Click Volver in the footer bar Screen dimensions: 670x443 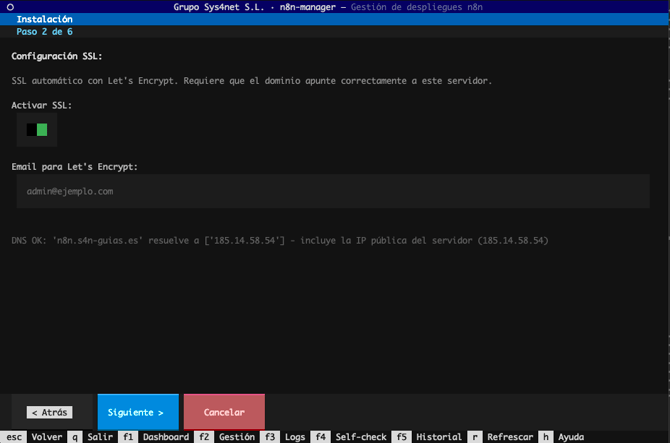[46, 437]
